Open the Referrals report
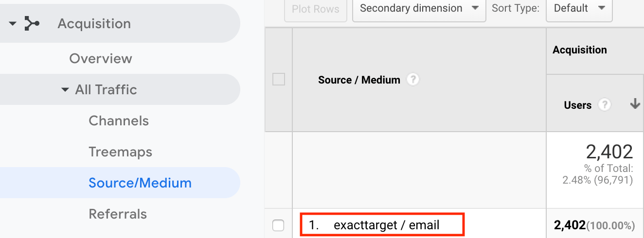This screenshot has height=238, width=644. 118,214
